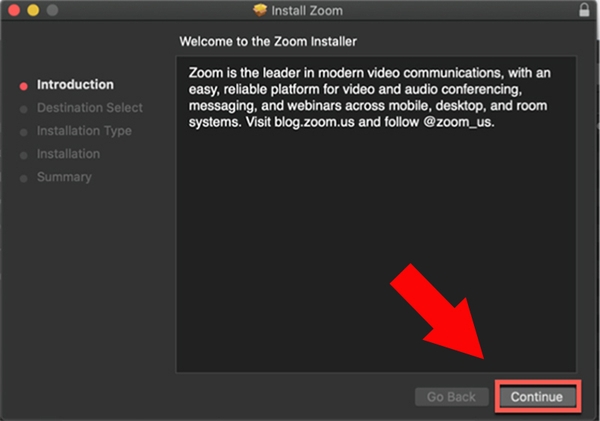
Task: Select the Introduction step in sidebar
Action: click(x=75, y=85)
